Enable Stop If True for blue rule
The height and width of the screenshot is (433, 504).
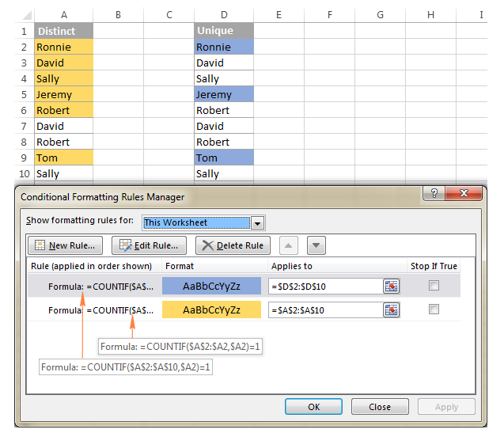(x=434, y=286)
